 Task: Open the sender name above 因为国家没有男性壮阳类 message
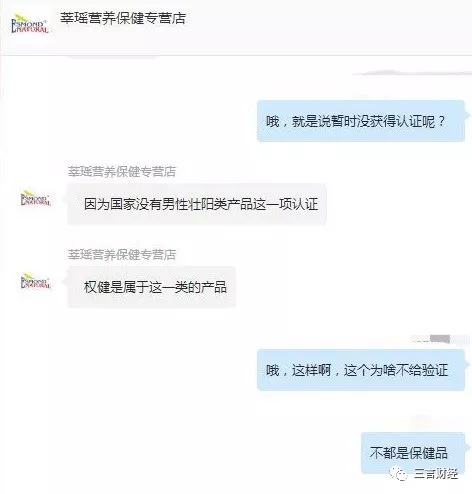pyautogui.click(x=122, y=172)
